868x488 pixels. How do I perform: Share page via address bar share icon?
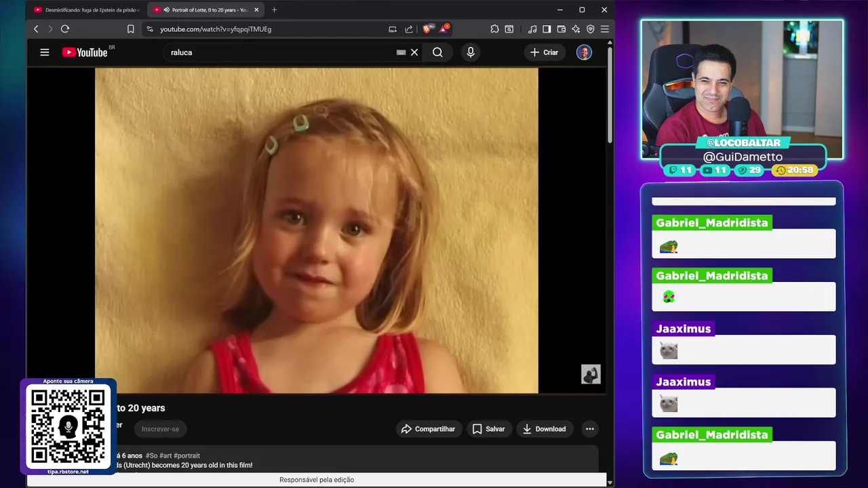point(409,29)
